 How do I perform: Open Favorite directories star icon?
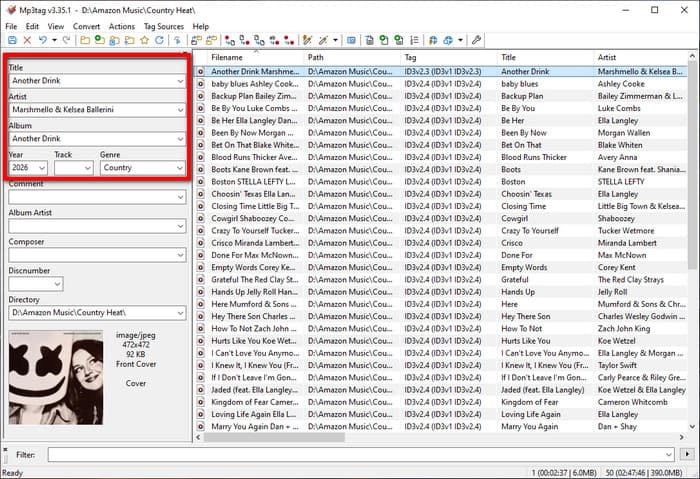click(144, 40)
